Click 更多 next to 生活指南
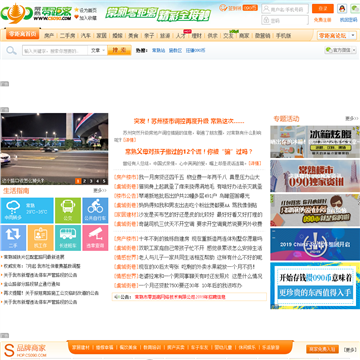This screenshot has height=360, width=360. point(100,190)
